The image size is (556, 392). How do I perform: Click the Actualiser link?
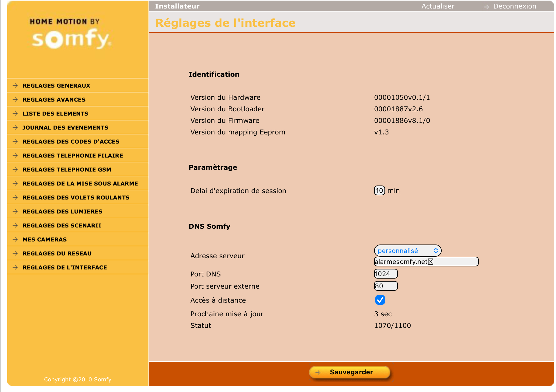(x=437, y=6)
